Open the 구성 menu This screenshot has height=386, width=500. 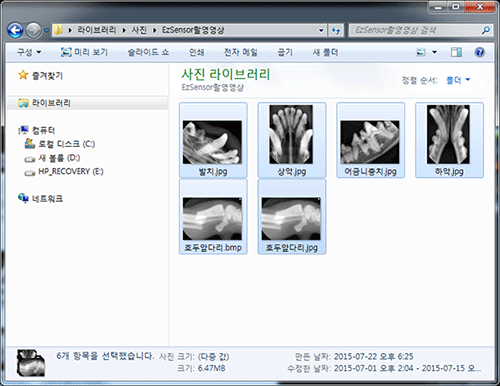pos(29,52)
